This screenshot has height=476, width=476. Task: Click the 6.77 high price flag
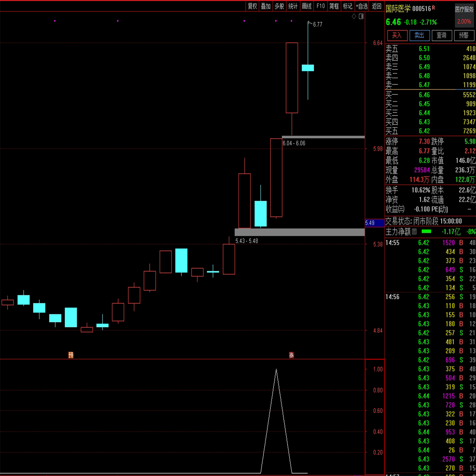click(317, 24)
